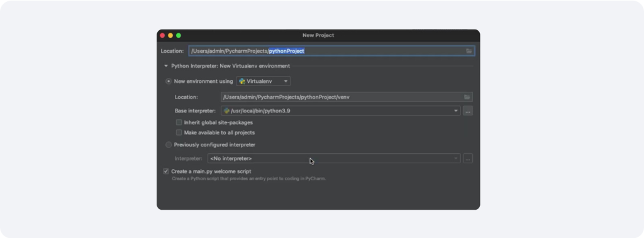Select the New environment using radio button
The height and width of the screenshot is (238, 644).
pyautogui.click(x=169, y=81)
